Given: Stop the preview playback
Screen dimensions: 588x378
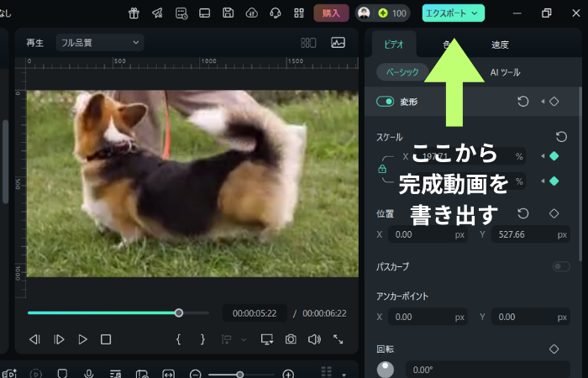Looking at the screenshot, I should pos(106,339).
